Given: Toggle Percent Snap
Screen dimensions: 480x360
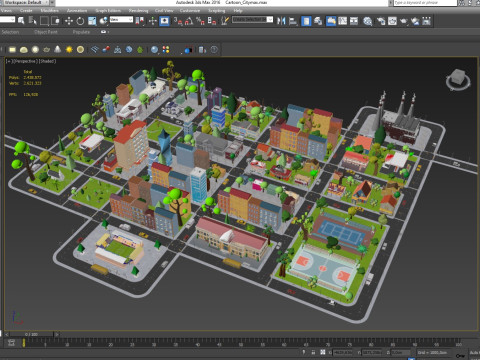Looking at the screenshot, I should pyautogui.click(x=200, y=21).
